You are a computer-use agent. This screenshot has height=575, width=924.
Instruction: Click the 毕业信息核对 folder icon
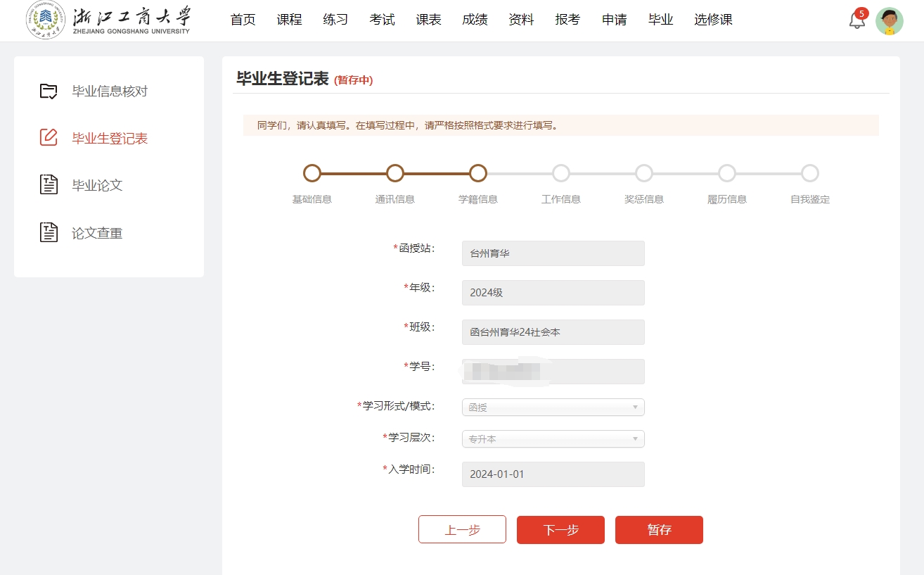pos(49,91)
